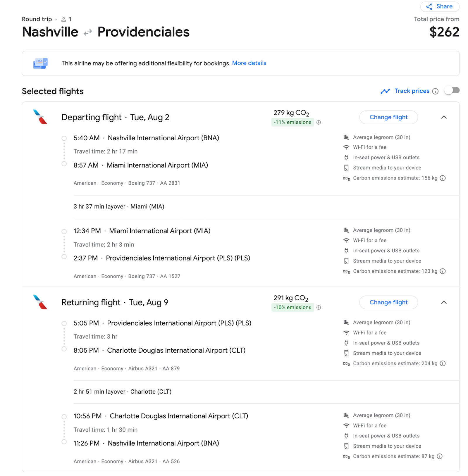
Task: Click the in-seat power outlet icon
Action: coord(346,157)
